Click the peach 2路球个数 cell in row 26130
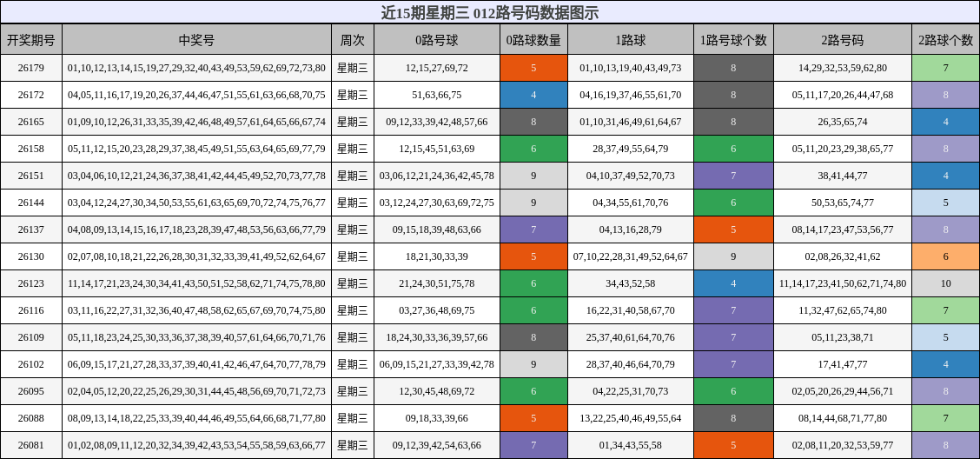This screenshot has height=459, width=980. 945,256
